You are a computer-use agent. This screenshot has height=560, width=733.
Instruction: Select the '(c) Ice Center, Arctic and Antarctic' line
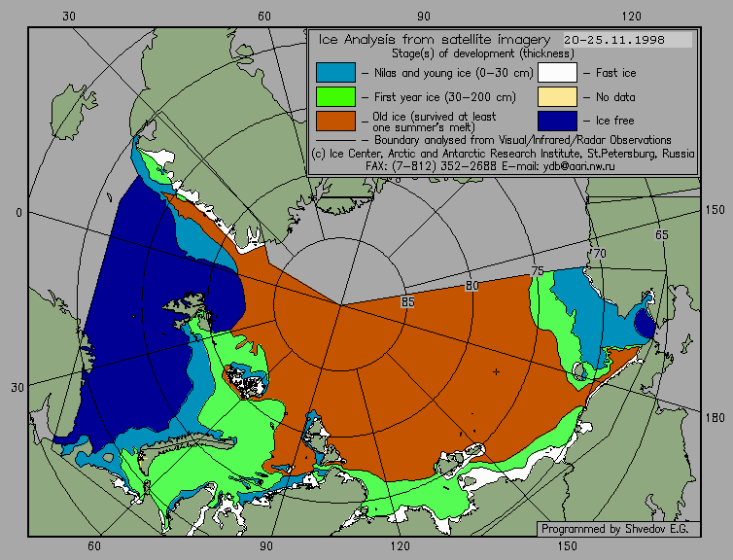503,154
